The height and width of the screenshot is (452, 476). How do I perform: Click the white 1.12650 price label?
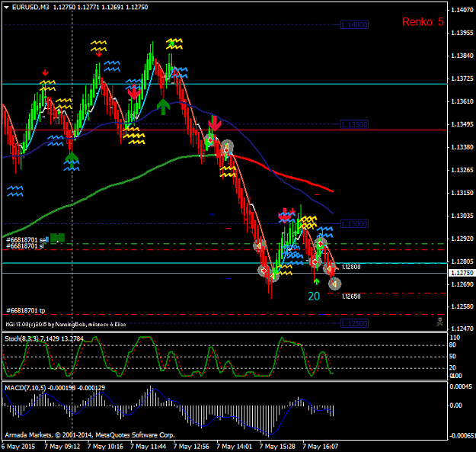tap(351, 297)
